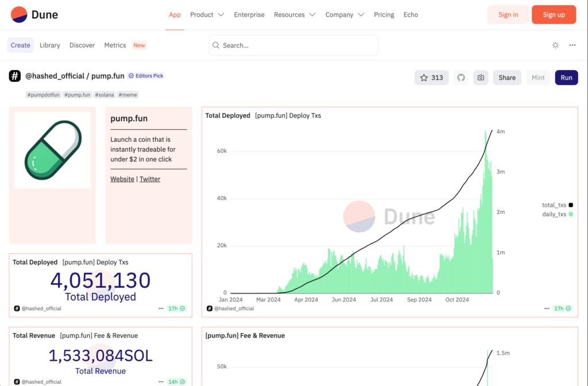Open the pump.fun Twitter link
Viewport: 588px width, 386px height.
pos(150,179)
